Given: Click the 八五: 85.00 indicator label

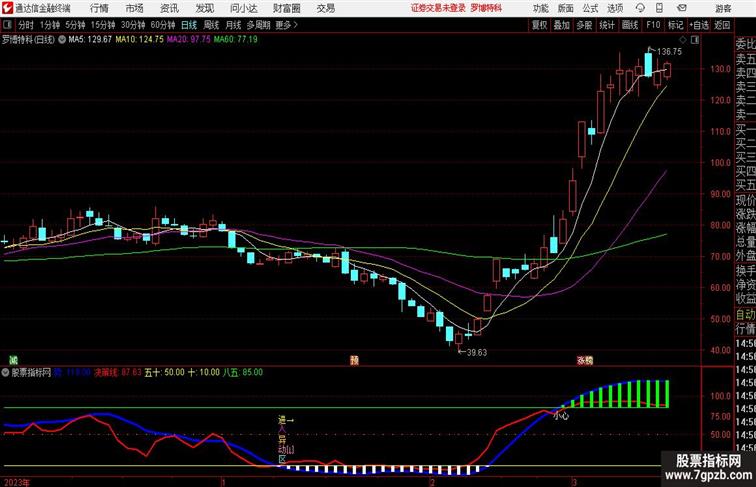Looking at the screenshot, I should [243, 372].
